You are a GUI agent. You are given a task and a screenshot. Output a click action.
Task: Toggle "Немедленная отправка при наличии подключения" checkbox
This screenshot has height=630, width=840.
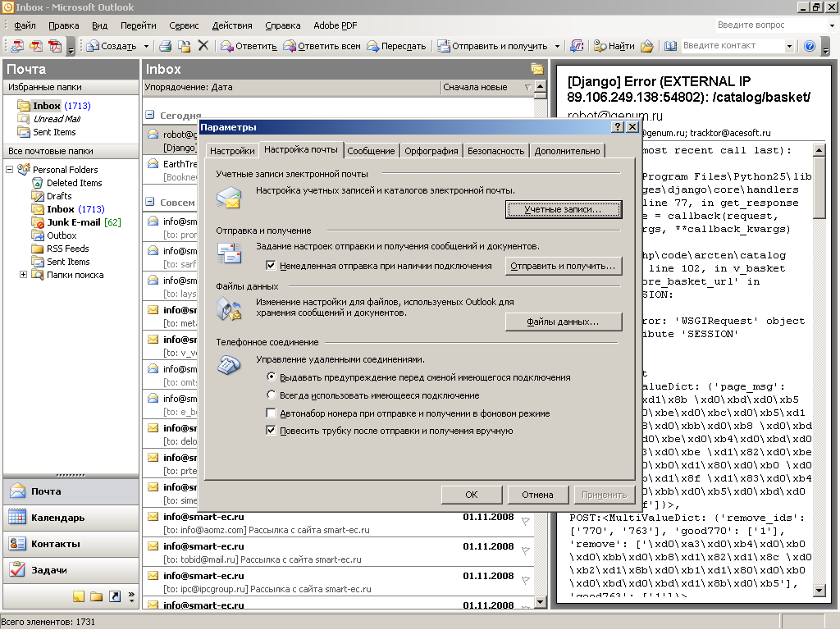(272, 266)
